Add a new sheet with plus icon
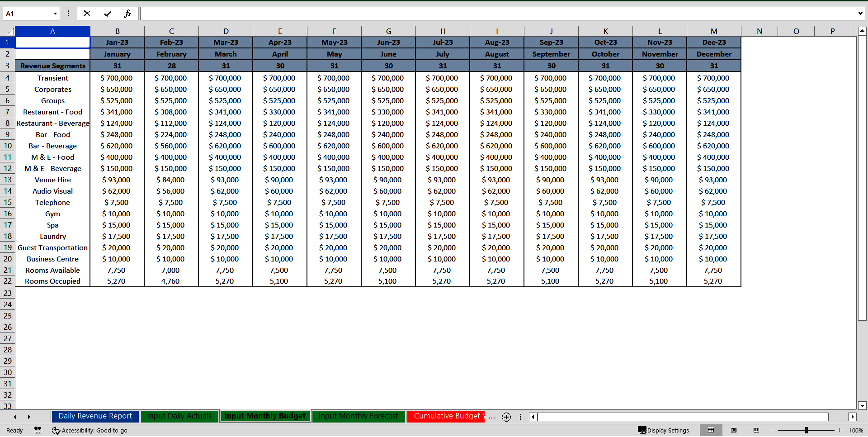This screenshot has height=437, width=868. pos(506,417)
